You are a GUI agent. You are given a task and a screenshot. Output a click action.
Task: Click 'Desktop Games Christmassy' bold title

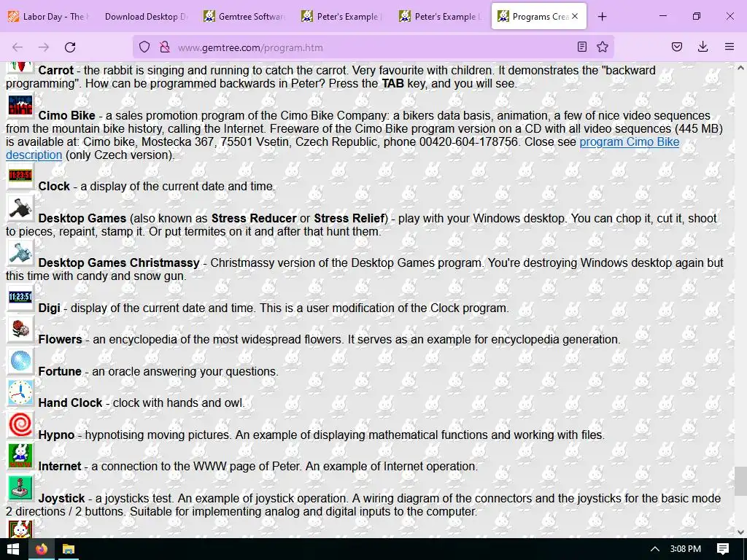[x=119, y=262]
